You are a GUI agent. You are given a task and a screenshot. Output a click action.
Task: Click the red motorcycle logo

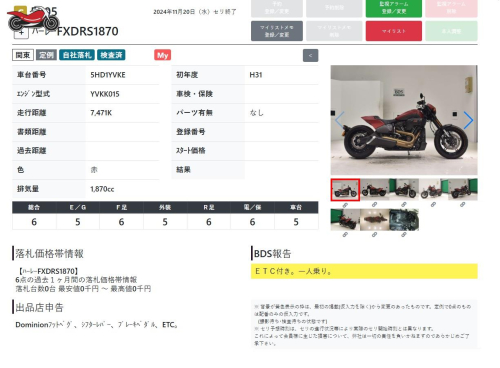click(x=33, y=19)
